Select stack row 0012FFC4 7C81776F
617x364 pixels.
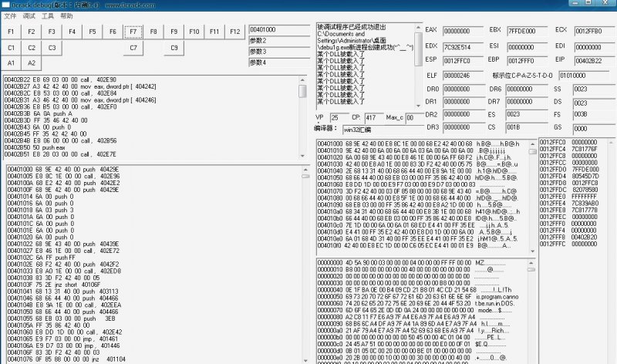(568, 149)
